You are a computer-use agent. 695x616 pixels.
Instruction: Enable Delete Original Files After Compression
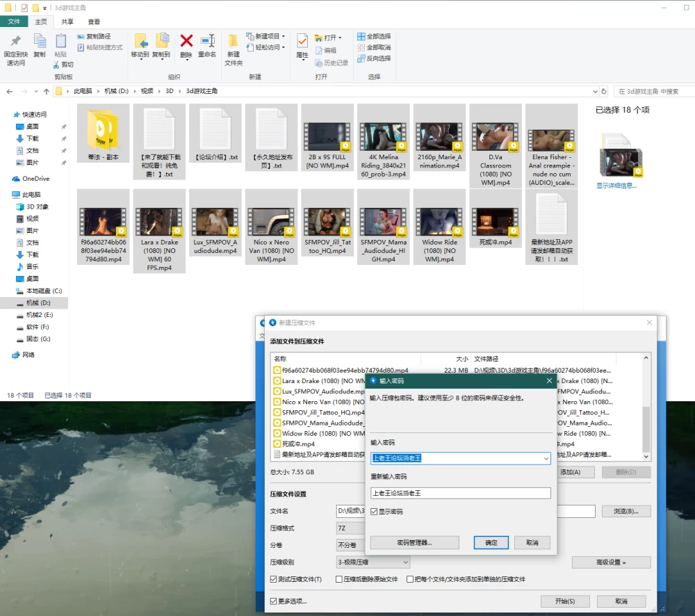(339, 579)
